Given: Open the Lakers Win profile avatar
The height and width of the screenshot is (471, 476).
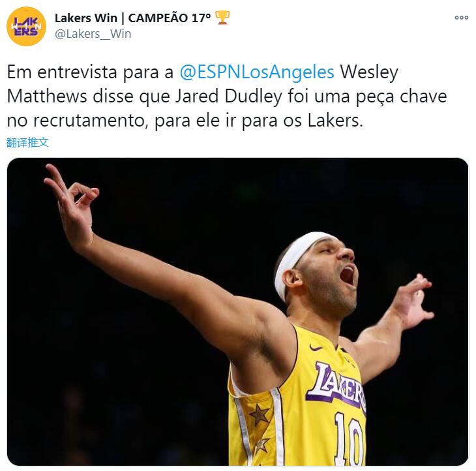Looking at the screenshot, I should pos(26,26).
